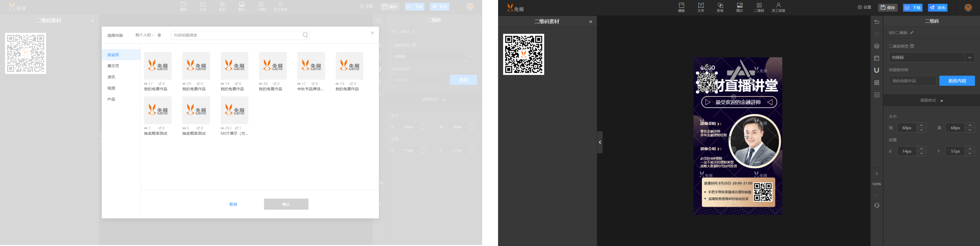Click the search magnifier in the dialog
The height and width of the screenshot is (246, 980).
[305, 35]
